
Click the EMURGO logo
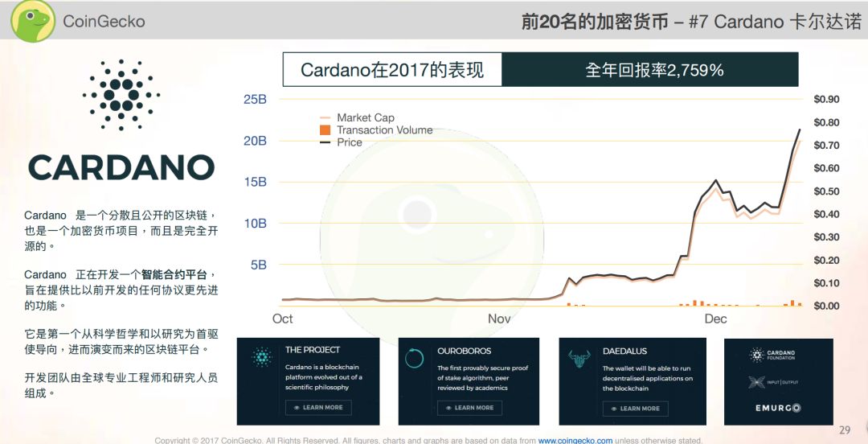pos(778,408)
